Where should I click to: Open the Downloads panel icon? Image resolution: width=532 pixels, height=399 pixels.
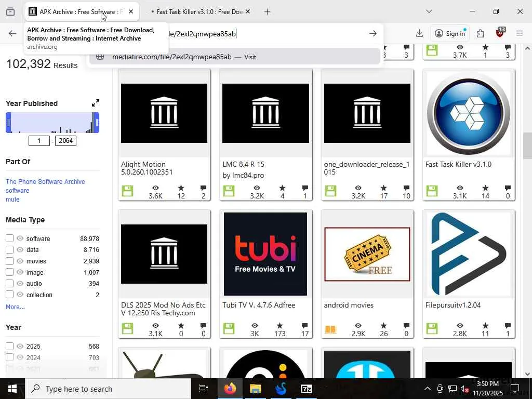pos(420,33)
